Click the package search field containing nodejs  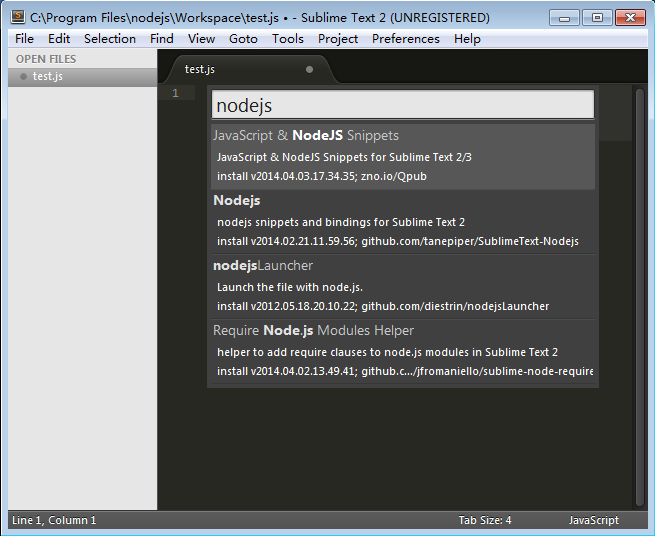click(403, 105)
